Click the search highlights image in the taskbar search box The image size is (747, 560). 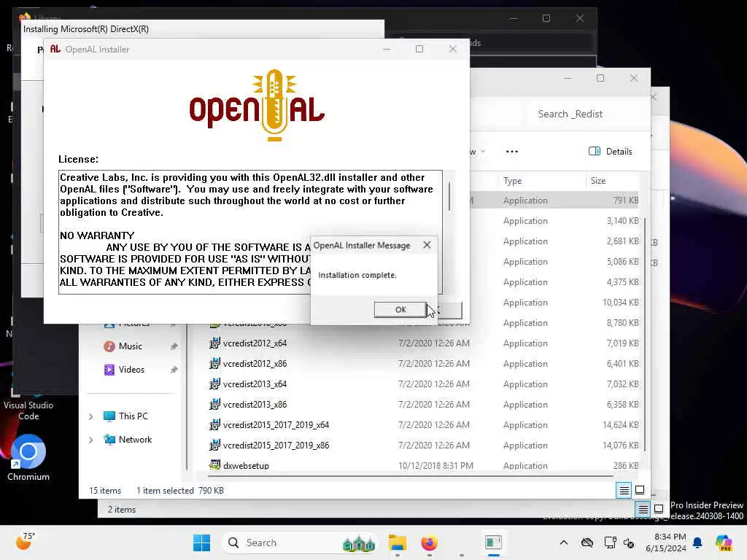(359, 542)
